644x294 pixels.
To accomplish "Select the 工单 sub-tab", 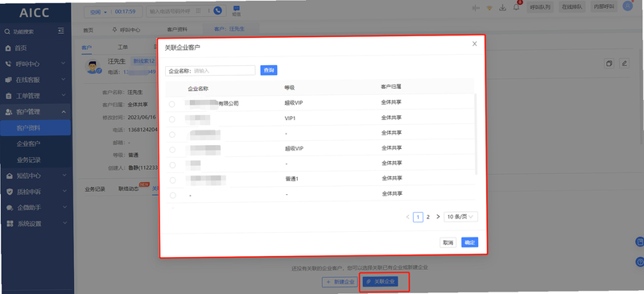I will (123, 48).
